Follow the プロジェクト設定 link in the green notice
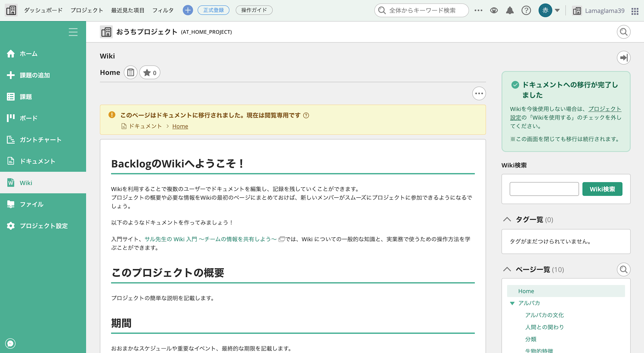Viewport: 644px width, 353px height. click(x=605, y=109)
